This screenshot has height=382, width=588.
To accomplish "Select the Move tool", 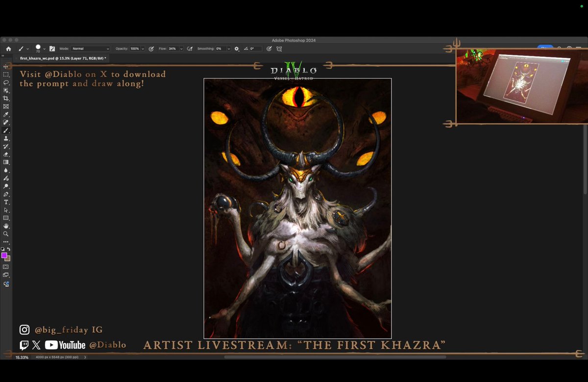I will click(6, 66).
